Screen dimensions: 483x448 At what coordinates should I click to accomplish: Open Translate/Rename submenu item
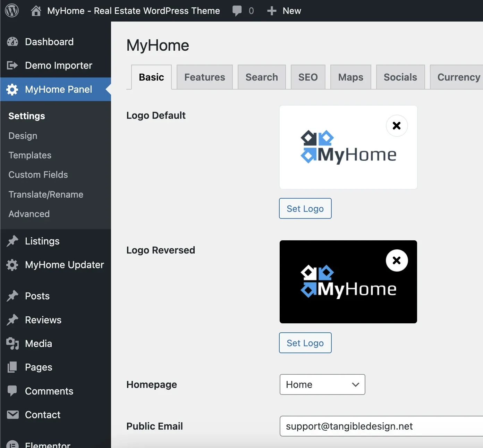(x=46, y=194)
